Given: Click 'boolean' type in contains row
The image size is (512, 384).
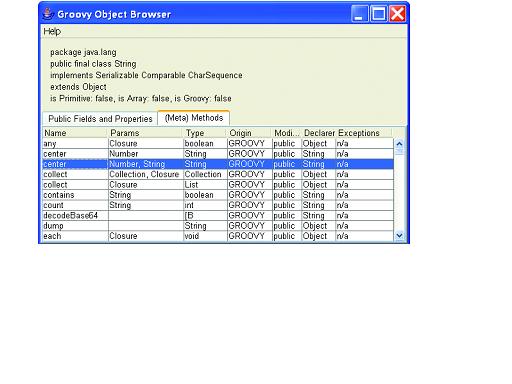Looking at the screenshot, I should tap(205, 195).
